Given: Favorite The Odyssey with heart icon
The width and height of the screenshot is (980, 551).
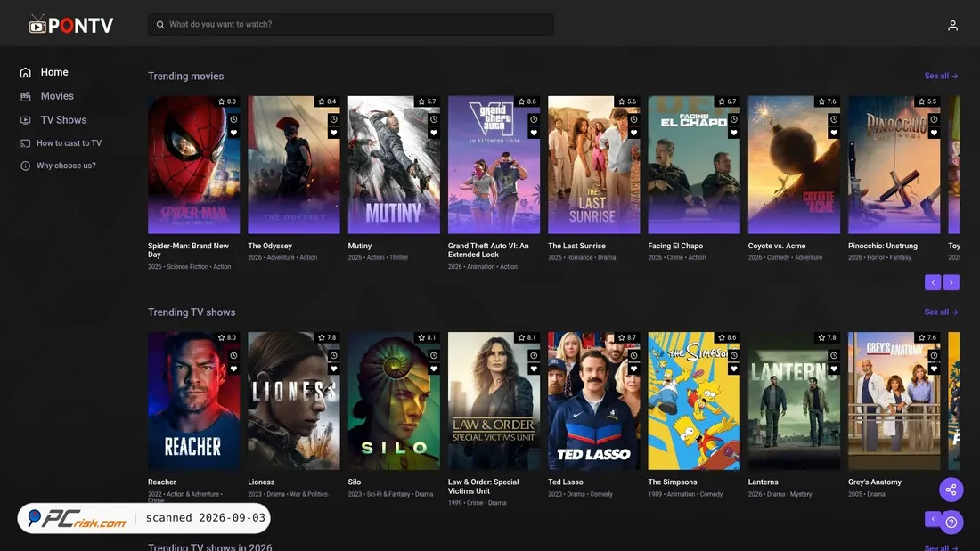Looking at the screenshot, I should click(334, 133).
